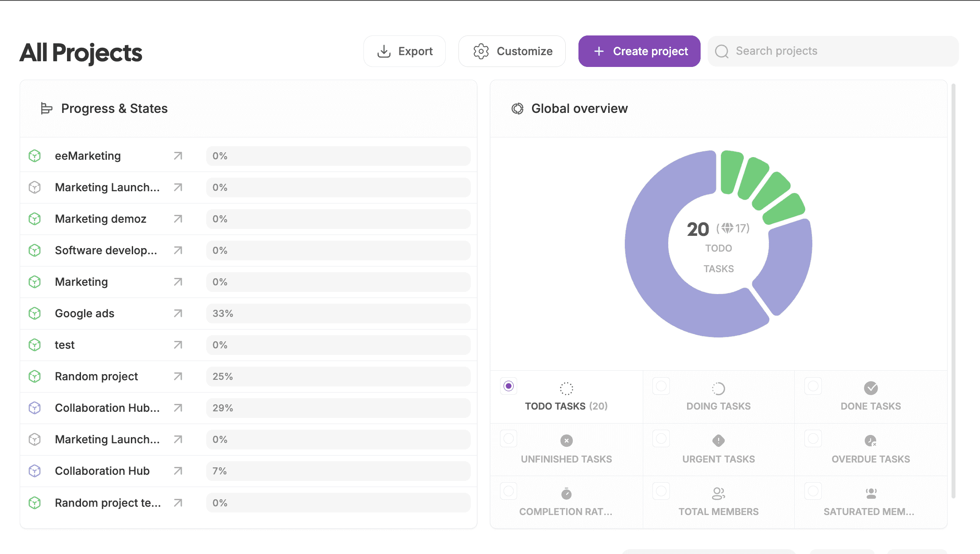Select the Overdue Tasks metric tile

(x=871, y=449)
